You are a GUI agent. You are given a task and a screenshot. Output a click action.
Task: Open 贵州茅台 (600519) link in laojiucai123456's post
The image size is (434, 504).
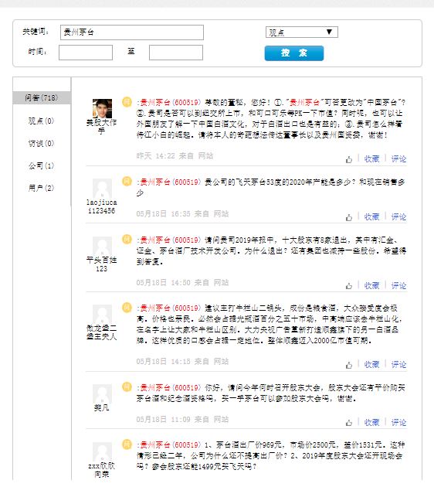[170, 182]
